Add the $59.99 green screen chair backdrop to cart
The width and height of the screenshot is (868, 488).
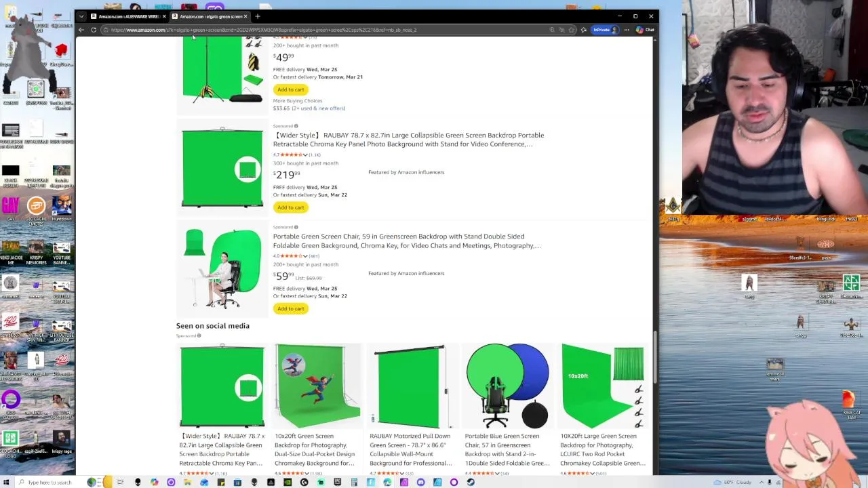point(290,308)
